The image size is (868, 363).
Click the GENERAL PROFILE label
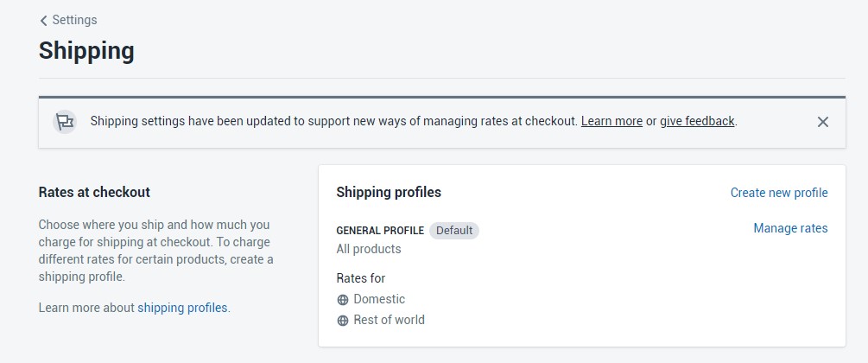[380, 231]
